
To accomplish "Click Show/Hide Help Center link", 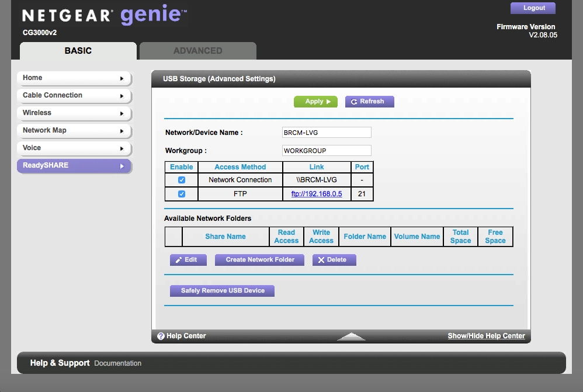I will click(487, 336).
